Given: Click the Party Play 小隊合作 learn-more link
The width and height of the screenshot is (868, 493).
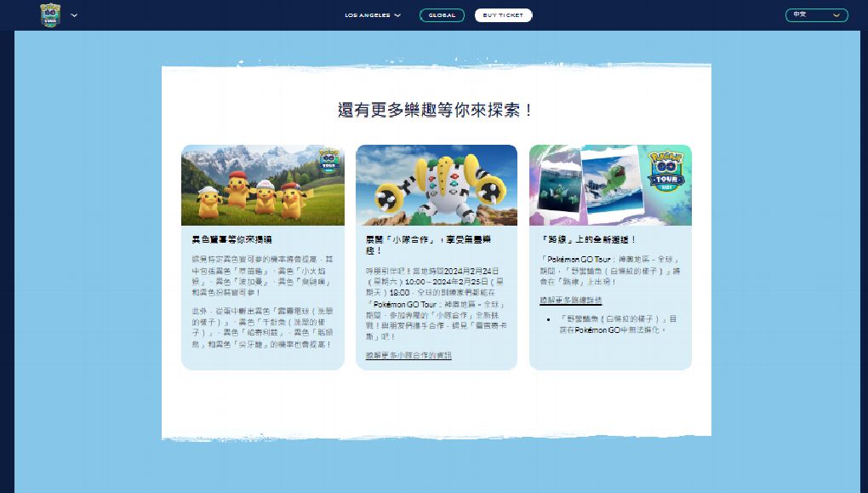Looking at the screenshot, I should click(x=408, y=355).
